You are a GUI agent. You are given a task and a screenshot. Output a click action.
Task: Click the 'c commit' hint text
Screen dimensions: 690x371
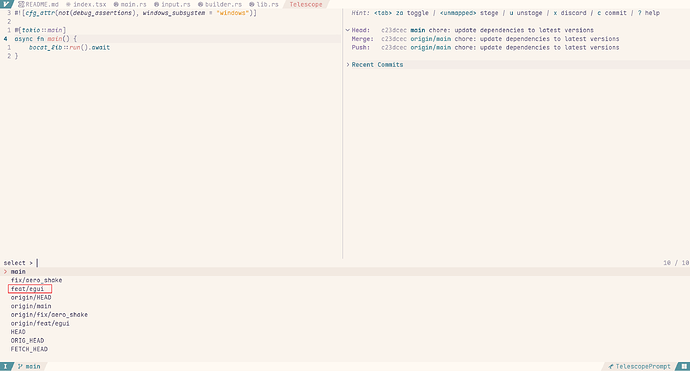click(x=612, y=13)
